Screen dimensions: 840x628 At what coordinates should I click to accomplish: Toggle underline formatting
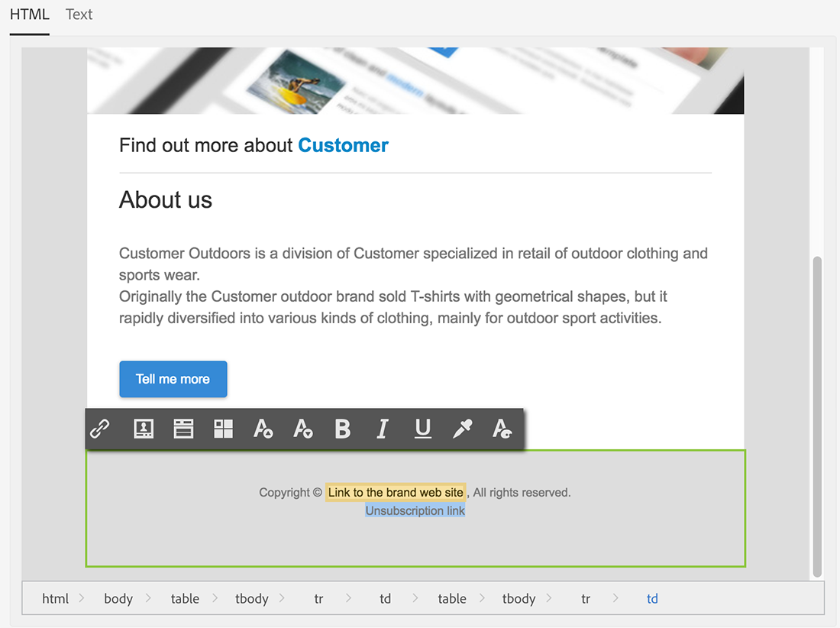tap(423, 429)
